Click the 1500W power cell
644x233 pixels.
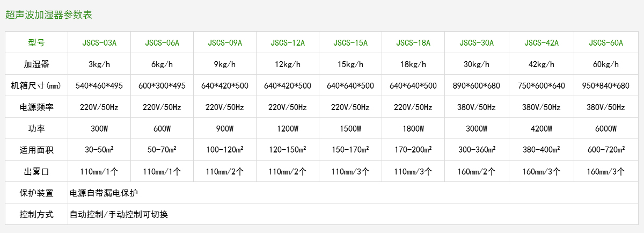350,129
